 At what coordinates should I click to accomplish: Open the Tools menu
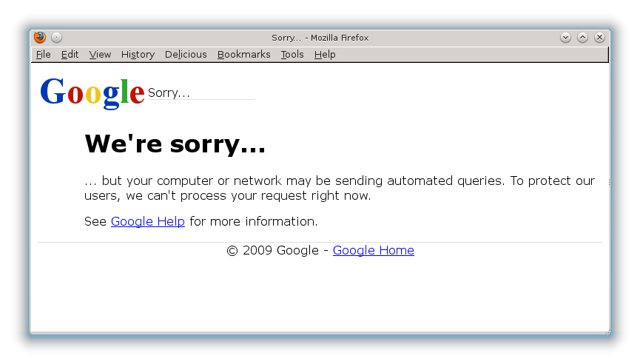(292, 54)
